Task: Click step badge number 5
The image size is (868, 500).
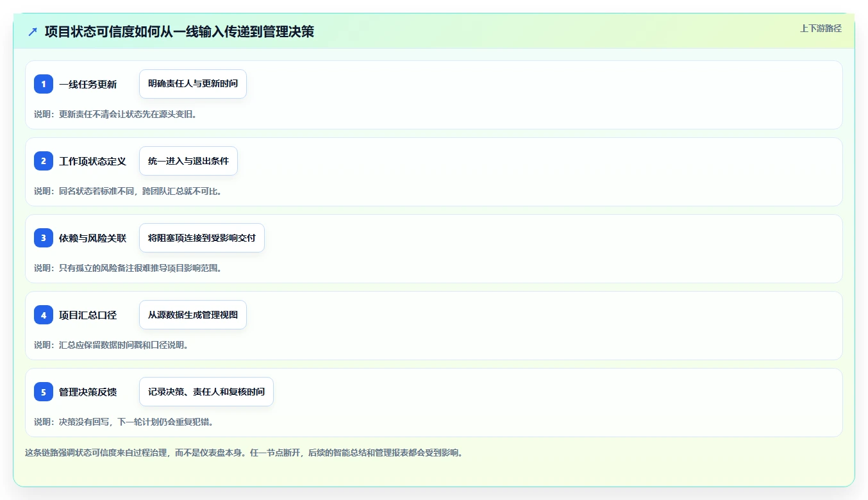Action: coord(44,392)
